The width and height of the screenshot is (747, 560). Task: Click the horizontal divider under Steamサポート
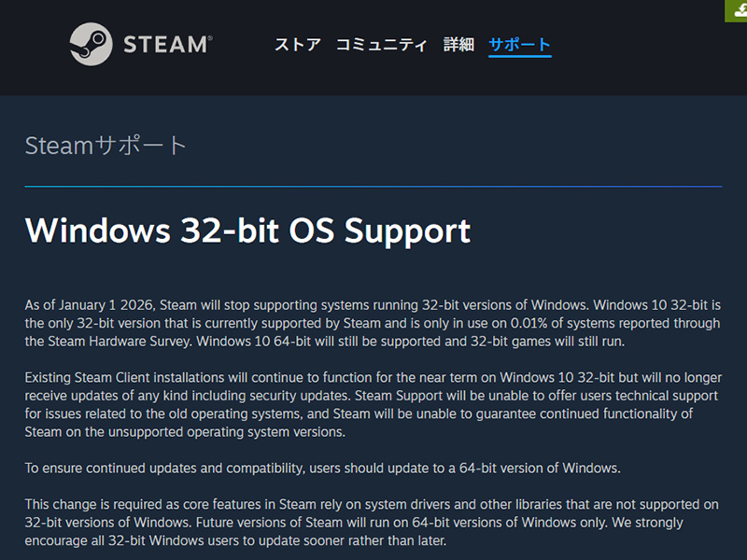[x=373, y=187]
